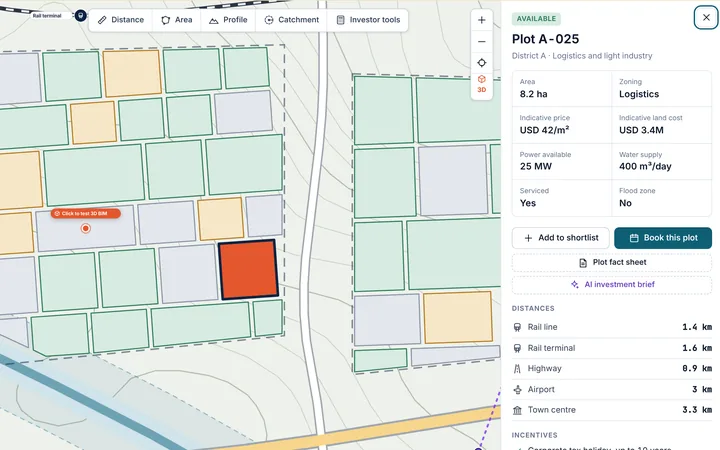Click the INCENTIVES section header
Screen dimensions: 720x450
534,435
